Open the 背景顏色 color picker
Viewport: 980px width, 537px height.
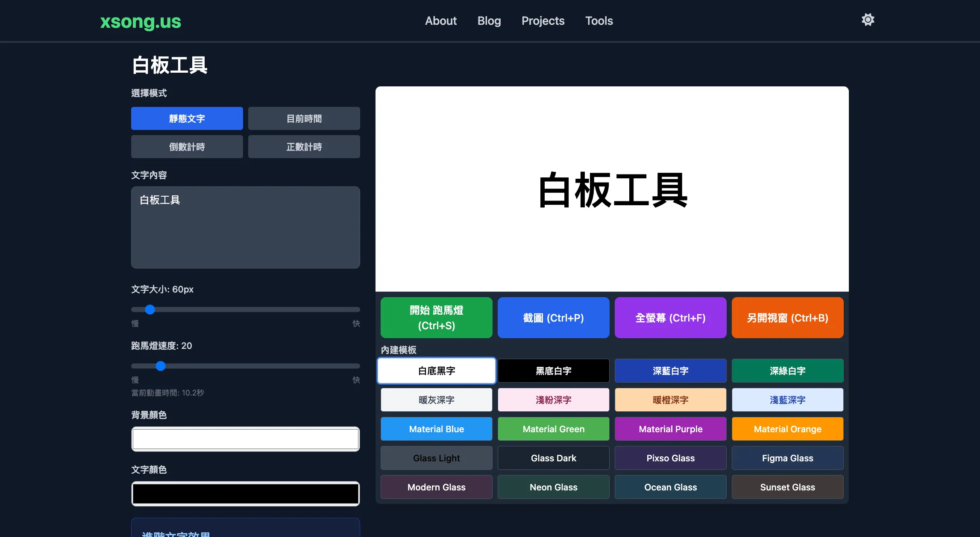tap(245, 439)
